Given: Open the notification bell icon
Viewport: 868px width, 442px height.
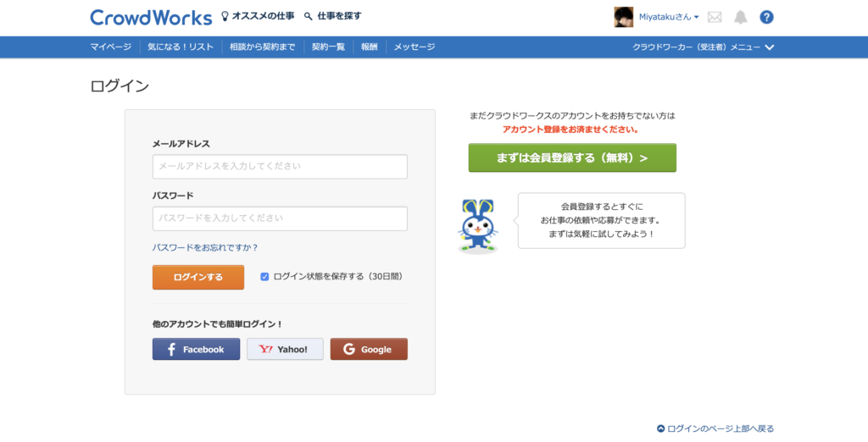Looking at the screenshot, I should 740,17.
